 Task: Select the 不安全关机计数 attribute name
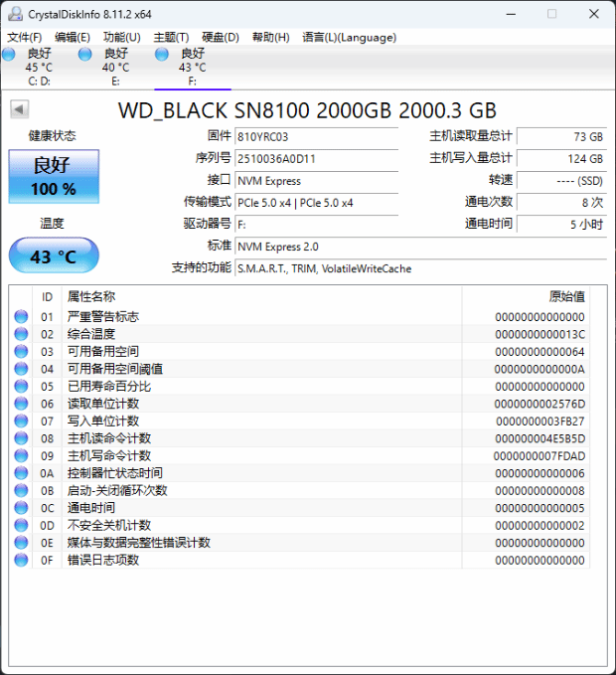[109, 525]
